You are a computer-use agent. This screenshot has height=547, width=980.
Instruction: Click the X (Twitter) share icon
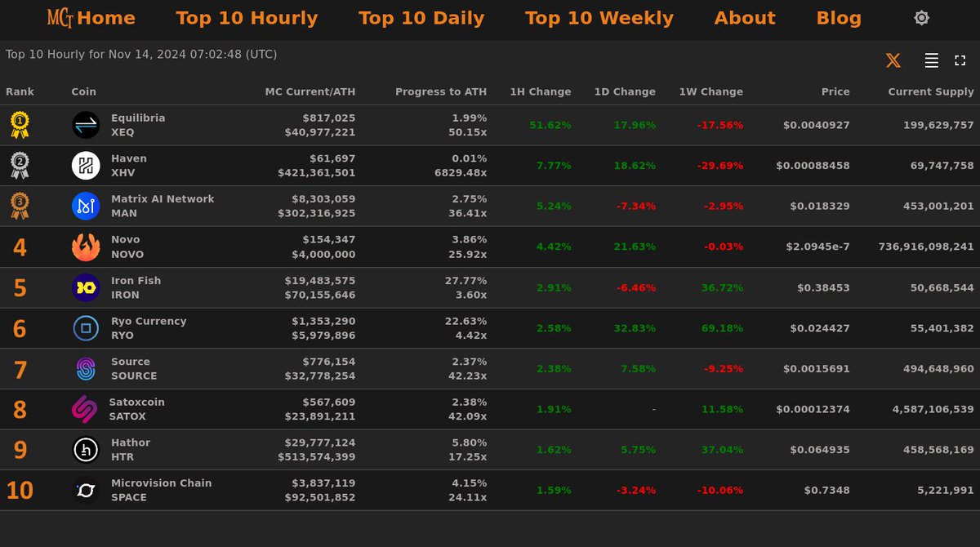(893, 60)
